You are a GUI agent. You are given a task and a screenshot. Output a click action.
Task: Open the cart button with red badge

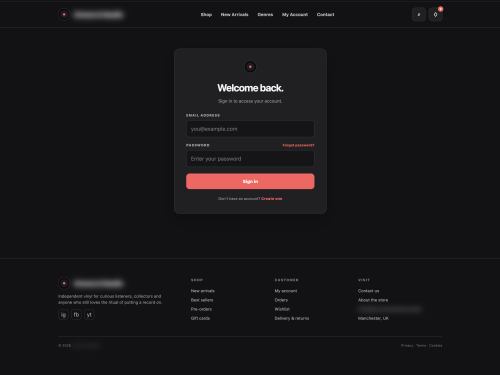pyautogui.click(x=435, y=14)
